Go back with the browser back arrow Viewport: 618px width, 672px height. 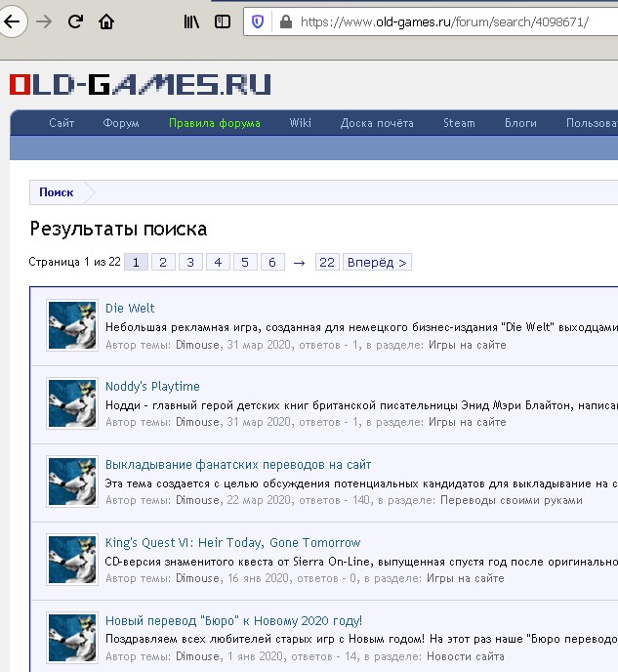(12, 21)
